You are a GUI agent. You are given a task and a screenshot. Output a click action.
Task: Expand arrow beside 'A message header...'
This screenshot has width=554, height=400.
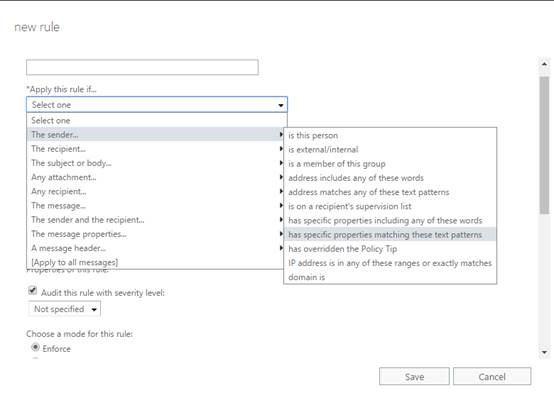[x=281, y=248]
